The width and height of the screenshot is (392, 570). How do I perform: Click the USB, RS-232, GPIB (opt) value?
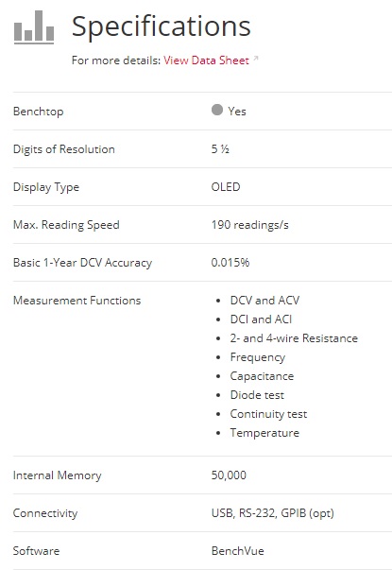coord(273,513)
